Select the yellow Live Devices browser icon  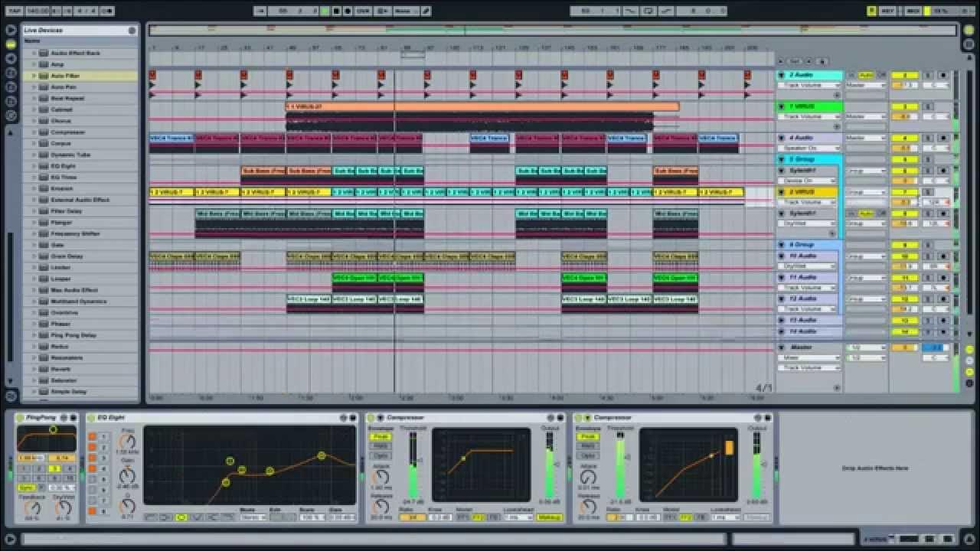(x=11, y=44)
